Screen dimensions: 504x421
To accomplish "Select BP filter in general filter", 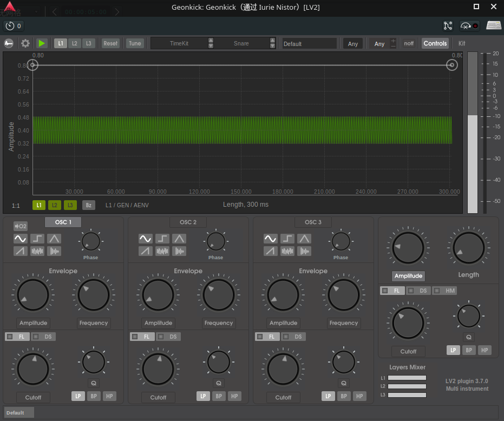I will click(x=469, y=350).
